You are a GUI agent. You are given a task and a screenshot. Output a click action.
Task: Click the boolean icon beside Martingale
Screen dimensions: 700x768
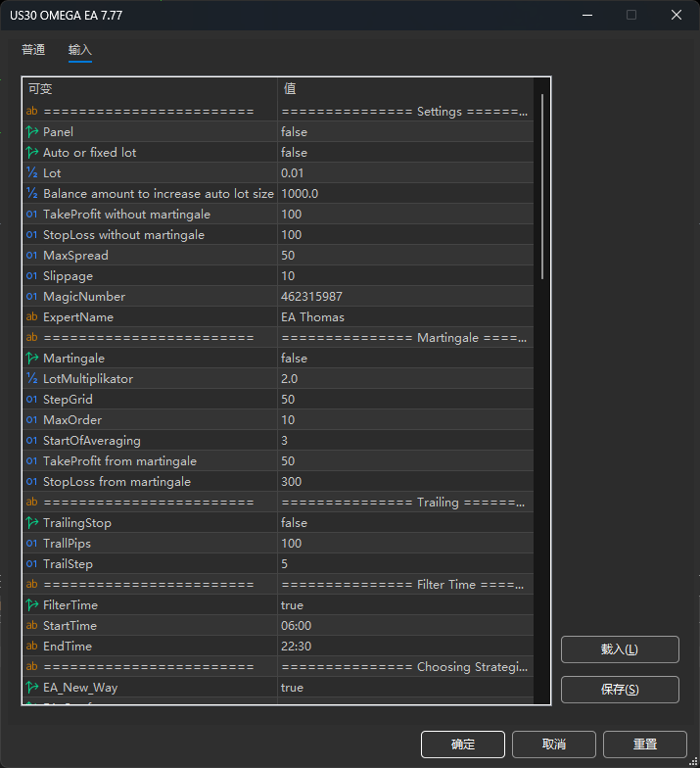(32, 359)
